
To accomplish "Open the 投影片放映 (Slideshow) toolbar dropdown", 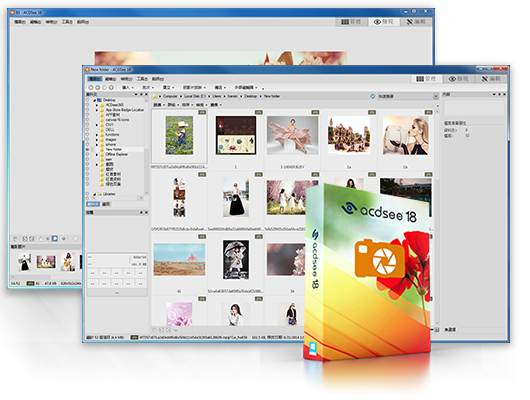I will 194,88.
